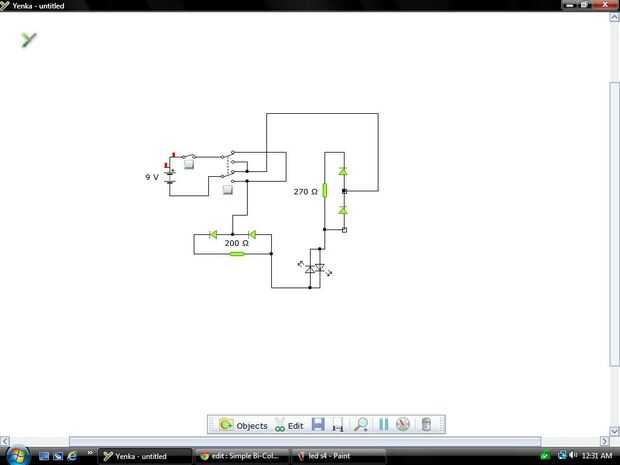The height and width of the screenshot is (465, 620).
Task: Click the Yenka logo on canvas
Action: click(28, 40)
